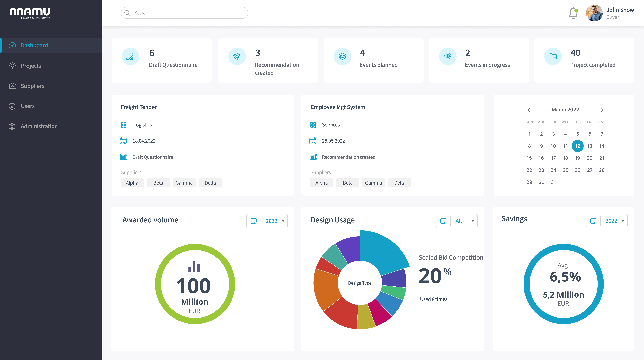Click calendar icon in Awarded volume filter
Image resolution: width=644 pixels, height=360 pixels.
[253, 221]
